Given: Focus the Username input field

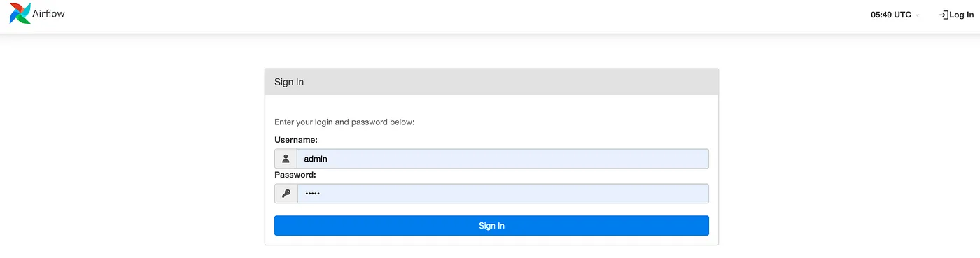Looking at the screenshot, I should click(x=503, y=159).
